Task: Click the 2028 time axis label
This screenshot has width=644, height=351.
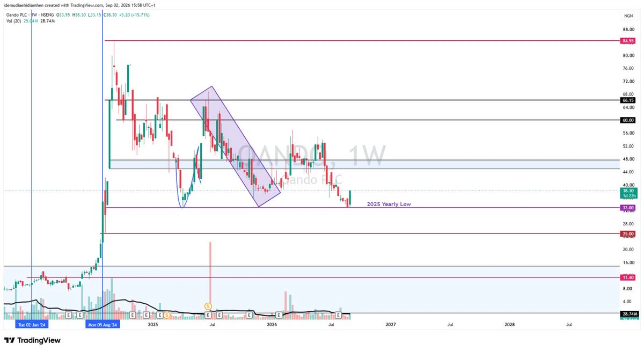Action: [509, 325]
